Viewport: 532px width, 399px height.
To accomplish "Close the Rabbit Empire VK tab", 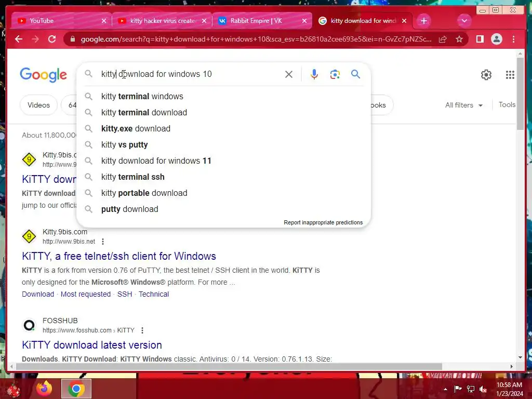I will coord(304,21).
